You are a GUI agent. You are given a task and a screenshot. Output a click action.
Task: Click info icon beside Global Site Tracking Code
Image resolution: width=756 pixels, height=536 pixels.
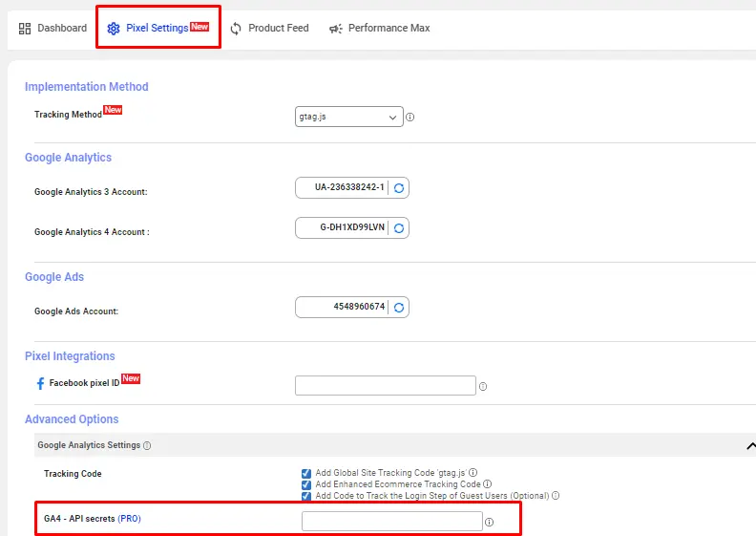click(x=473, y=472)
